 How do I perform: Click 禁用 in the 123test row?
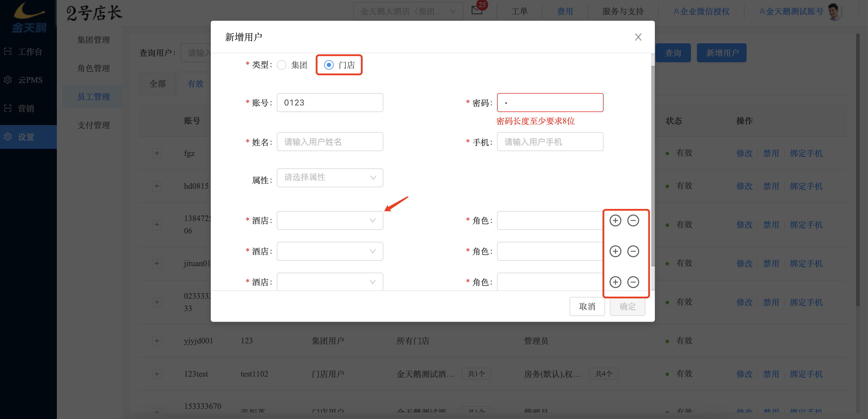click(x=771, y=374)
